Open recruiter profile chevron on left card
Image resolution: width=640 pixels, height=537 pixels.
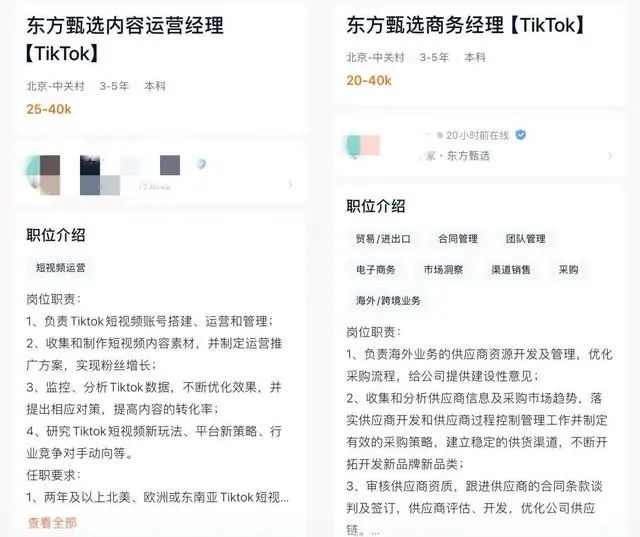point(291,185)
